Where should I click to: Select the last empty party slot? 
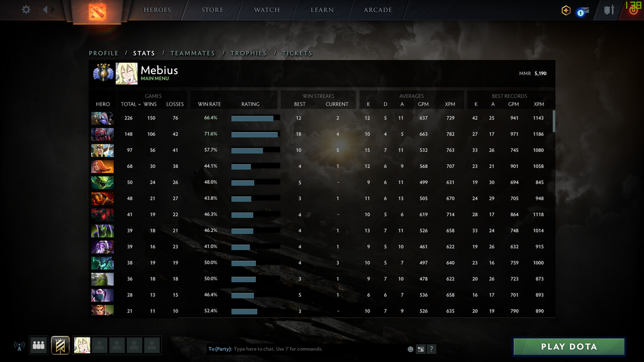pos(152,345)
